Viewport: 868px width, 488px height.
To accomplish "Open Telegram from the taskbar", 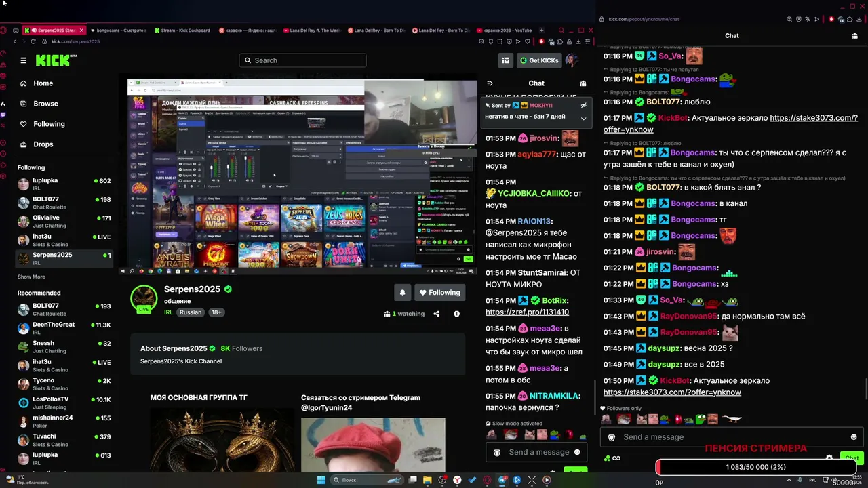I will 502,480.
